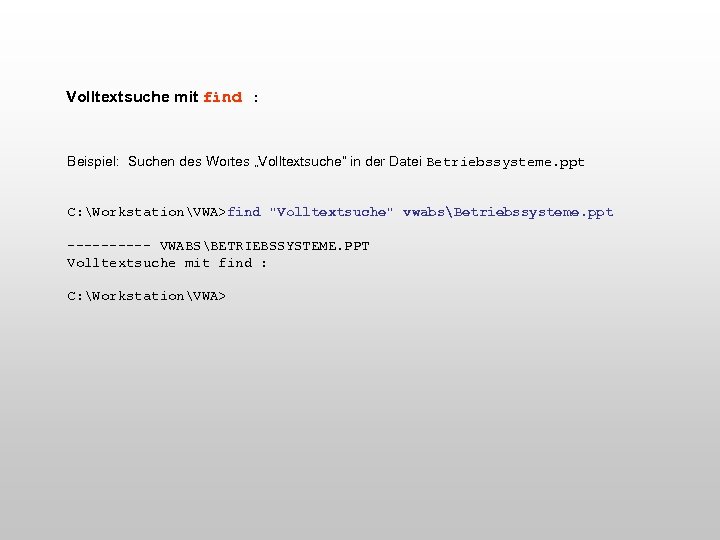Click the first C:\Workstation\VWA> prompt
This screenshot has height=540, width=720.
pyautogui.click(x=146, y=212)
